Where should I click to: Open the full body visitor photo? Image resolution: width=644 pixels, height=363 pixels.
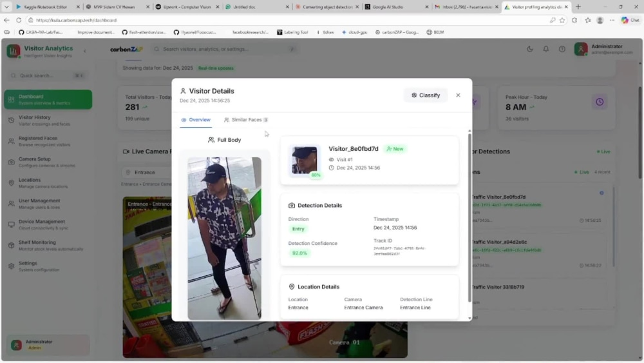[x=224, y=238]
